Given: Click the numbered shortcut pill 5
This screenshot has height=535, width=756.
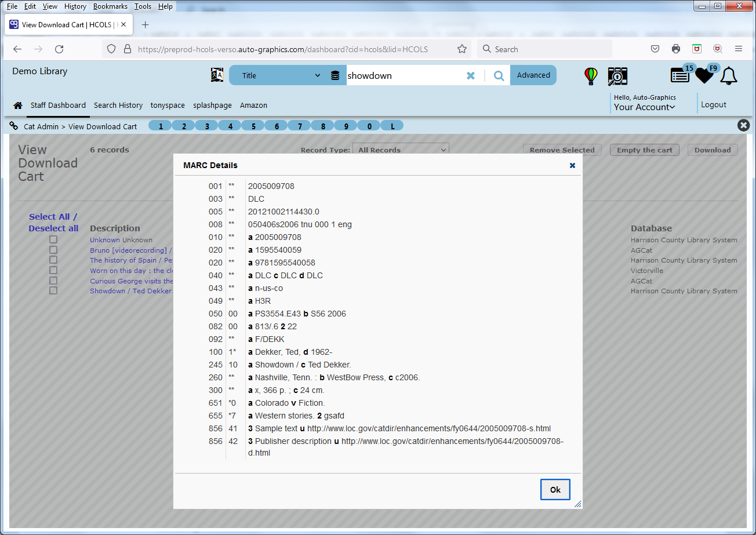Looking at the screenshot, I should (253, 126).
